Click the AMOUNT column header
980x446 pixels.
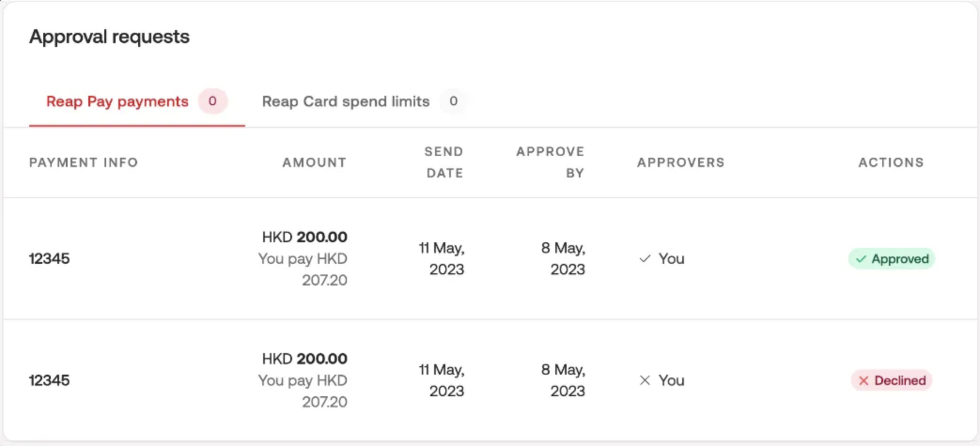coord(314,162)
